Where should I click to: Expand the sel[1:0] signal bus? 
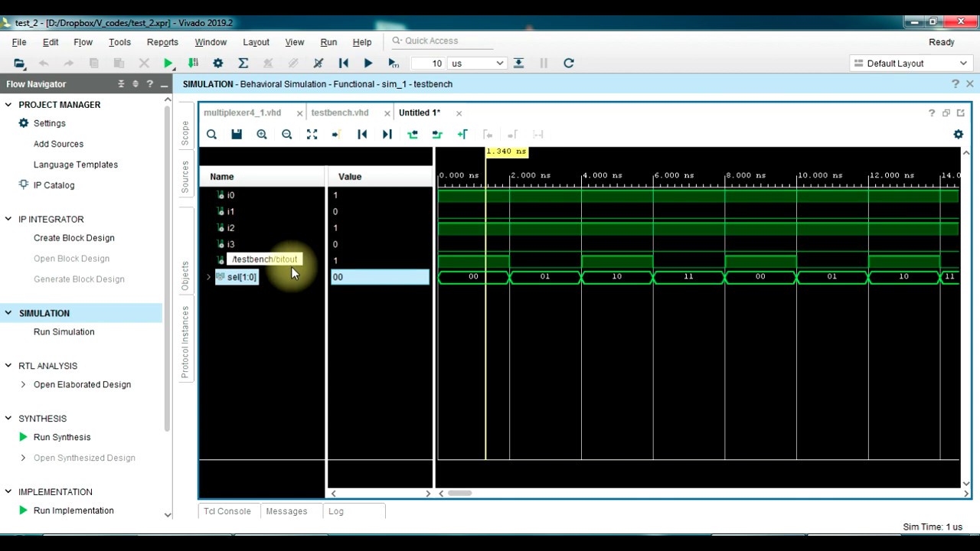tap(208, 277)
